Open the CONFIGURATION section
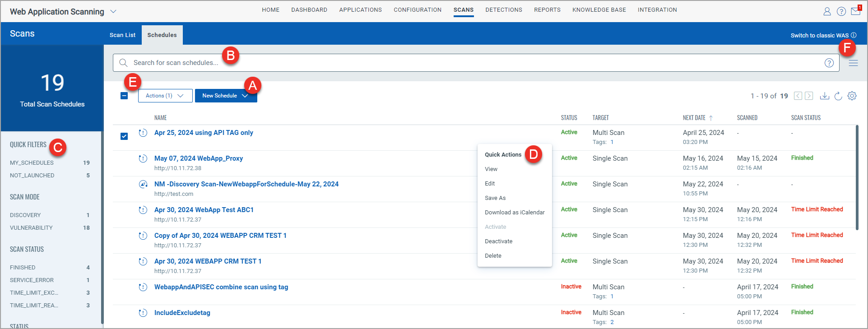Viewport: 868px width, 329px height. pyautogui.click(x=418, y=10)
